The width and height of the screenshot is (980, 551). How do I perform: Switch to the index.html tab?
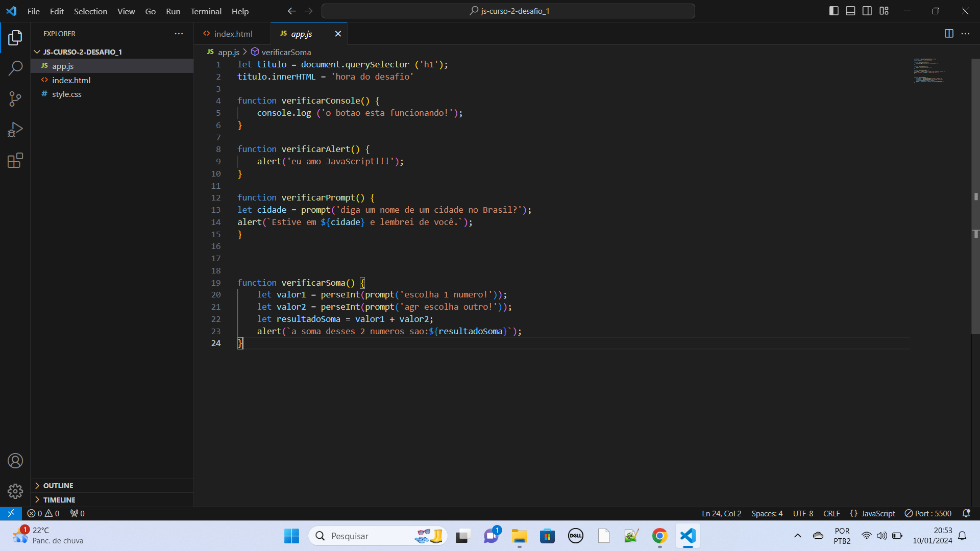click(x=233, y=34)
